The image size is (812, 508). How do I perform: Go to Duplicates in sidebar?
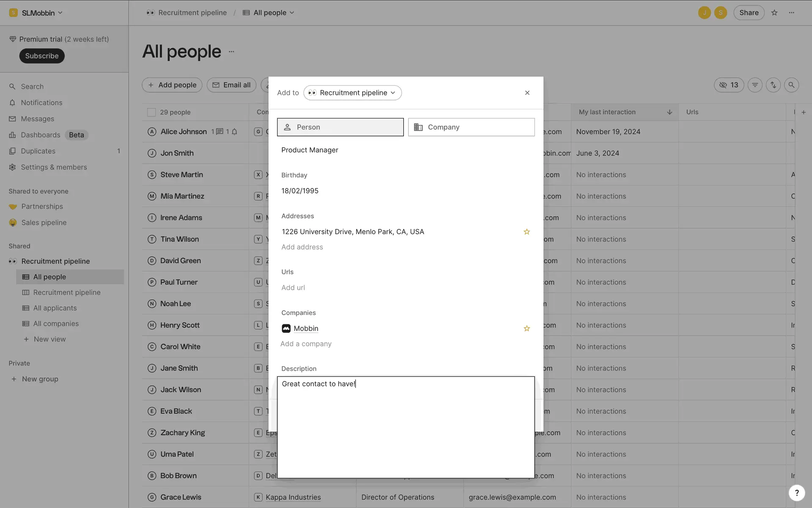(38, 151)
